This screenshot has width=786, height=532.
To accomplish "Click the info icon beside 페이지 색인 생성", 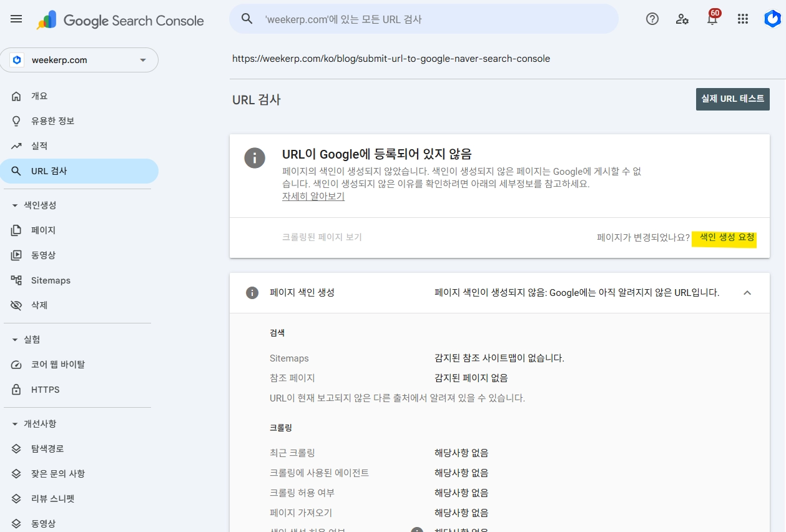I will 252,293.
